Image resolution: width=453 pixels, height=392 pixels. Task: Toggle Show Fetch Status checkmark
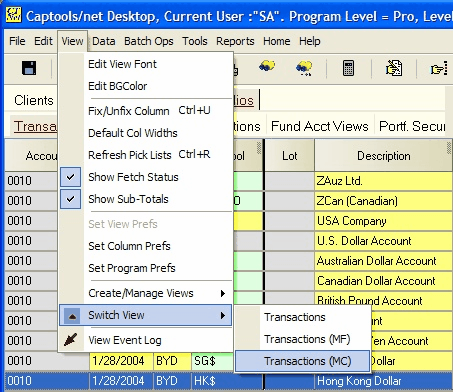pyautogui.click(x=70, y=177)
